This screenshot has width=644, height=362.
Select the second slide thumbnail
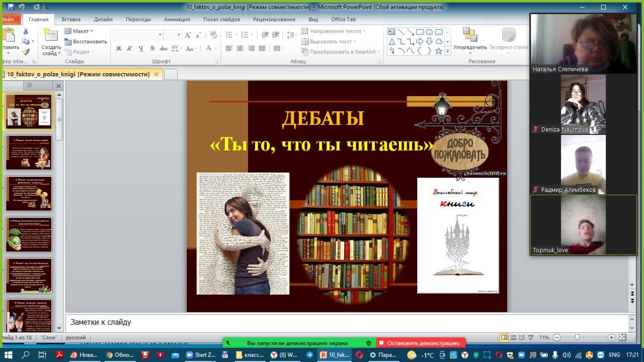click(29, 152)
